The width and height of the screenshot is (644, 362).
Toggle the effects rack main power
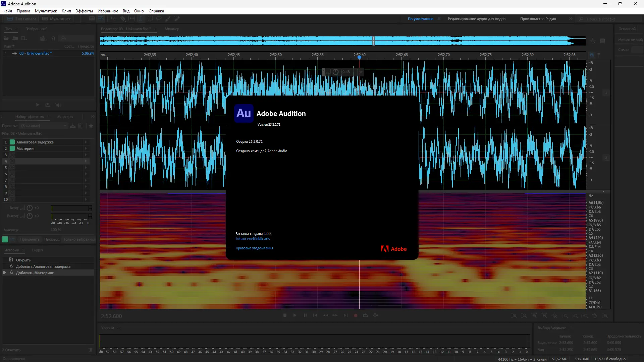pos(5,239)
